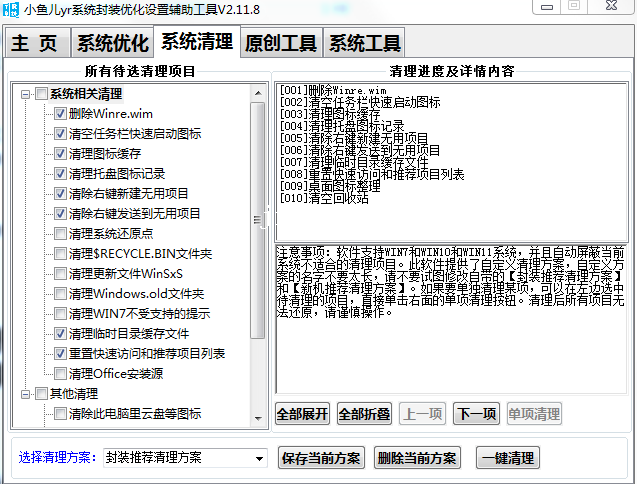Disable 清理图标缓存 checkbox
Image resolution: width=637 pixels, height=484 pixels.
pyautogui.click(x=60, y=154)
